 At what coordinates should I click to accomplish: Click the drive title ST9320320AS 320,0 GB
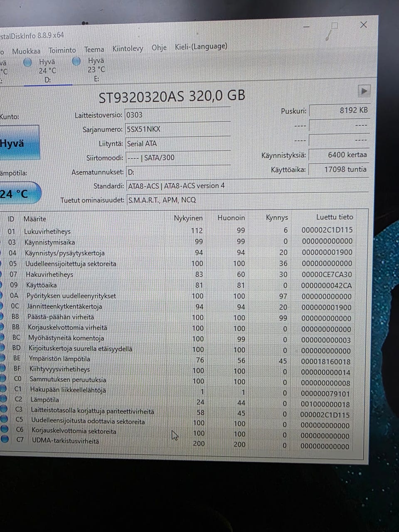pyautogui.click(x=172, y=96)
